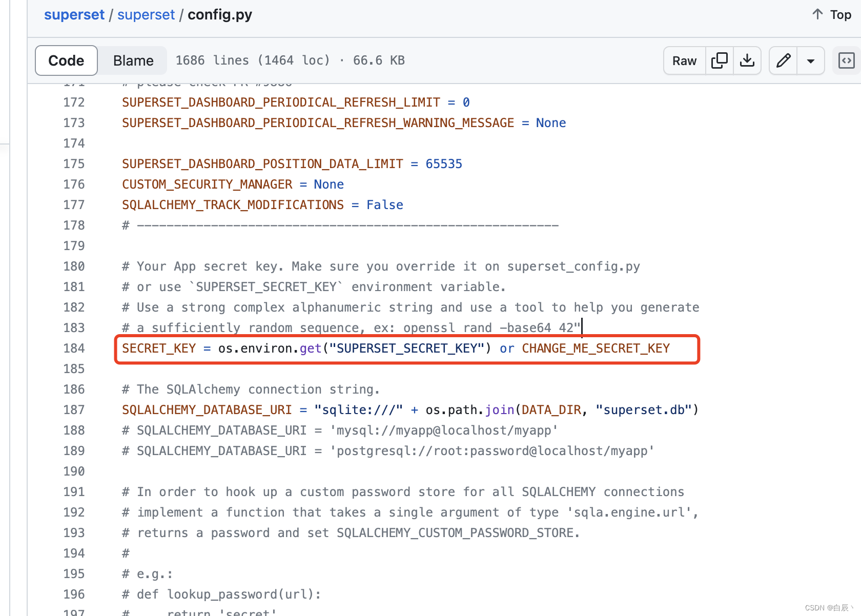Click the openssl rand -base64 42 comment
This screenshot has width=861, height=616.
coord(351,328)
